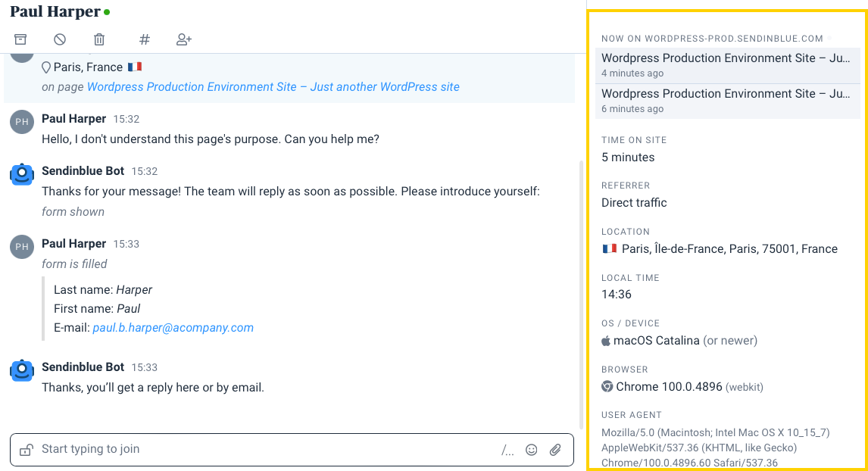Open page visit from 4 minutes ago

(x=728, y=65)
